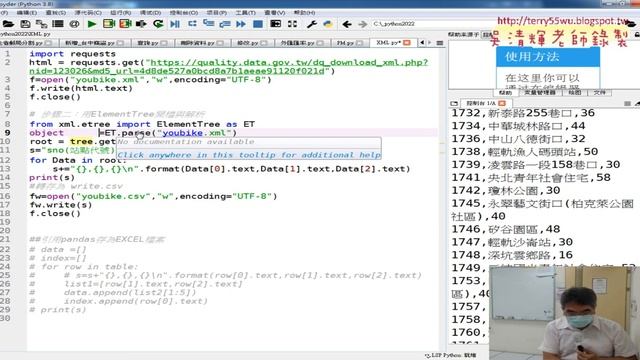This screenshot has height=360, width=640.
Task: Switch to the plots tab in help pane
Action: pyautogui.click(x=575, y=93)
